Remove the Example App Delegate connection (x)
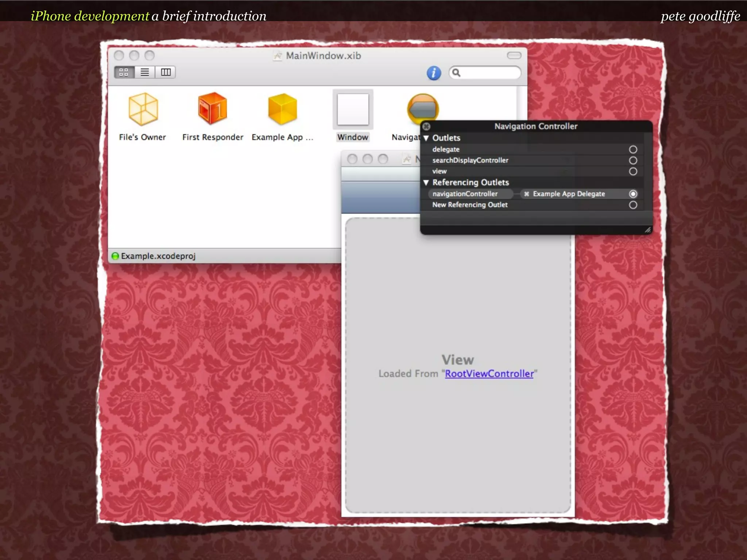This screenshot has height=560, width=747. (x=526, y=194)
